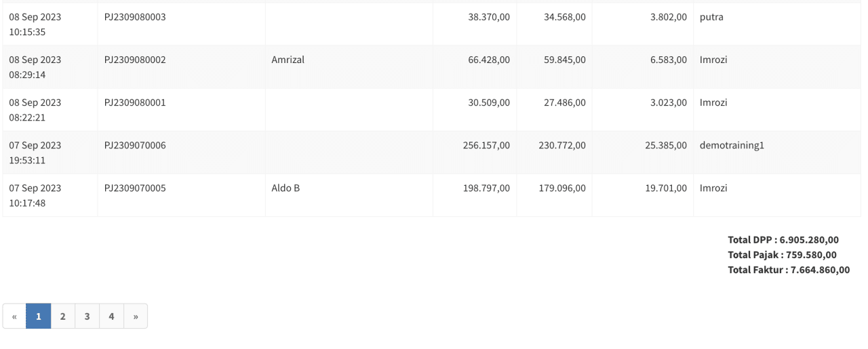Screen dimensions: 868x349
Task: Select invoice number PJ2309080001
Action: pos(135,102)
